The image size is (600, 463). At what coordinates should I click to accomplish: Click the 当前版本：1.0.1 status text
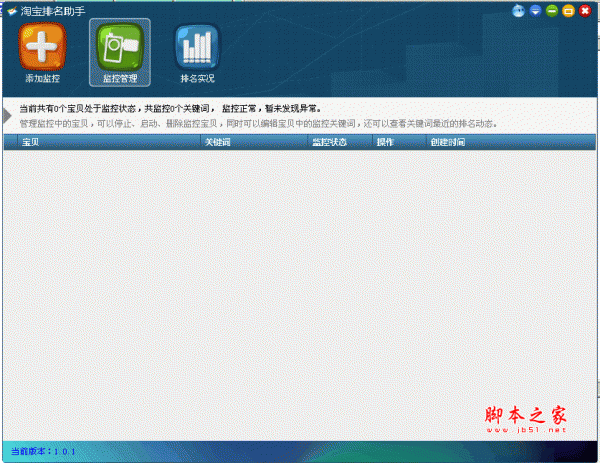pos(43,451)
